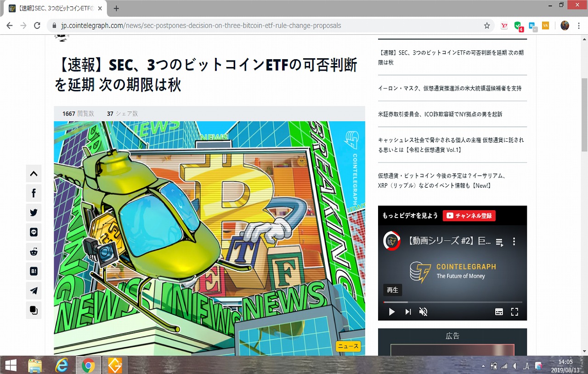This screenshot has width=588, height=374.
Task: Share article on Twitter
Action: coord(34,212)
